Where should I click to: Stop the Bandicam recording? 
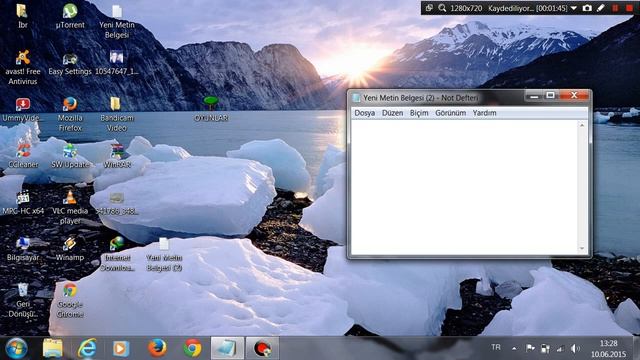click(x=629, y=8)
